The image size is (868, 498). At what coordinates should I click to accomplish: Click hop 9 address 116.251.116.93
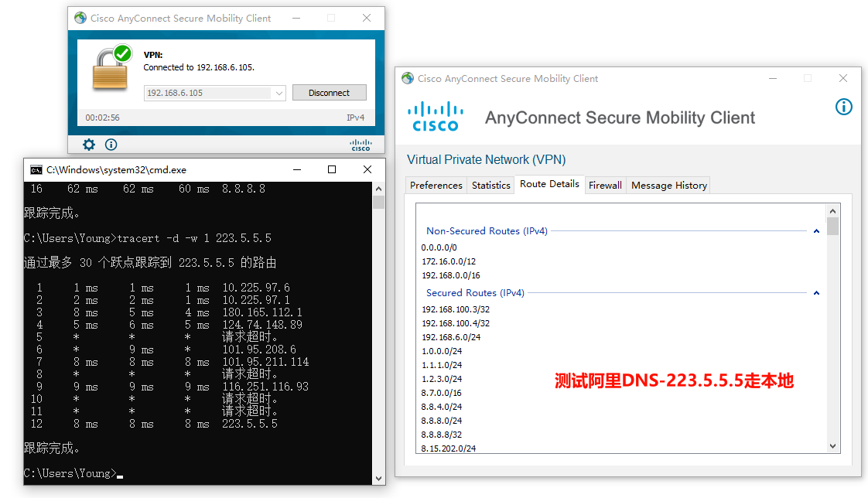[265, 386]
